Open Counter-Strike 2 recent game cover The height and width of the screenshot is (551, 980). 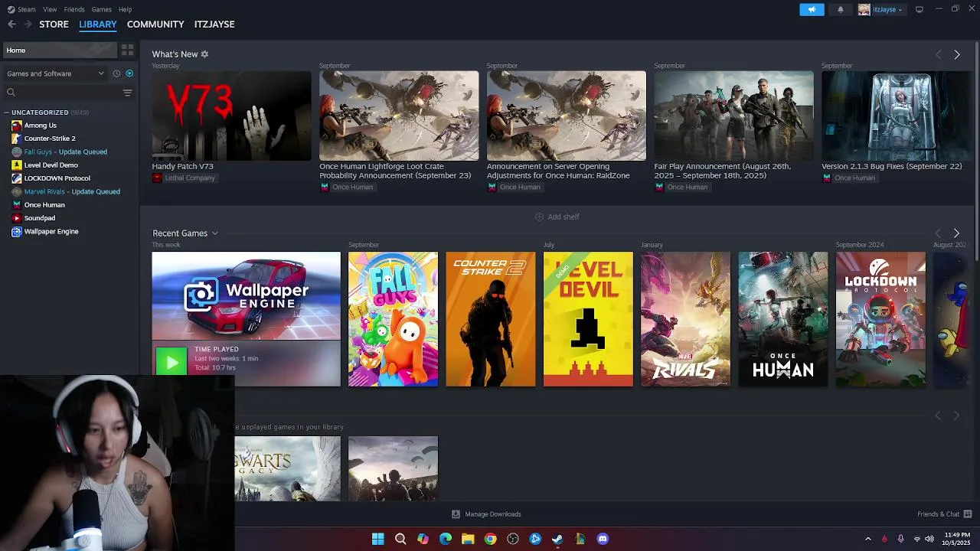491,319
